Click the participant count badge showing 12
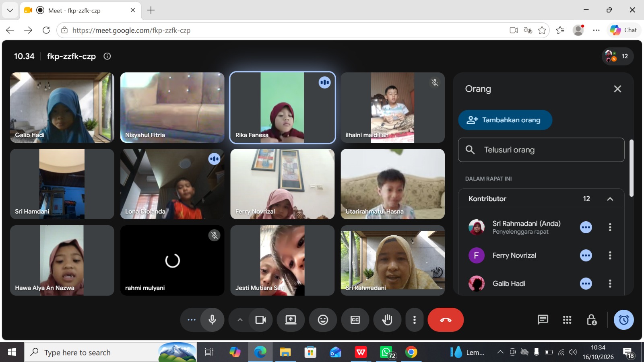The width and height of the screenshot is (644, 362). (618, 56)
